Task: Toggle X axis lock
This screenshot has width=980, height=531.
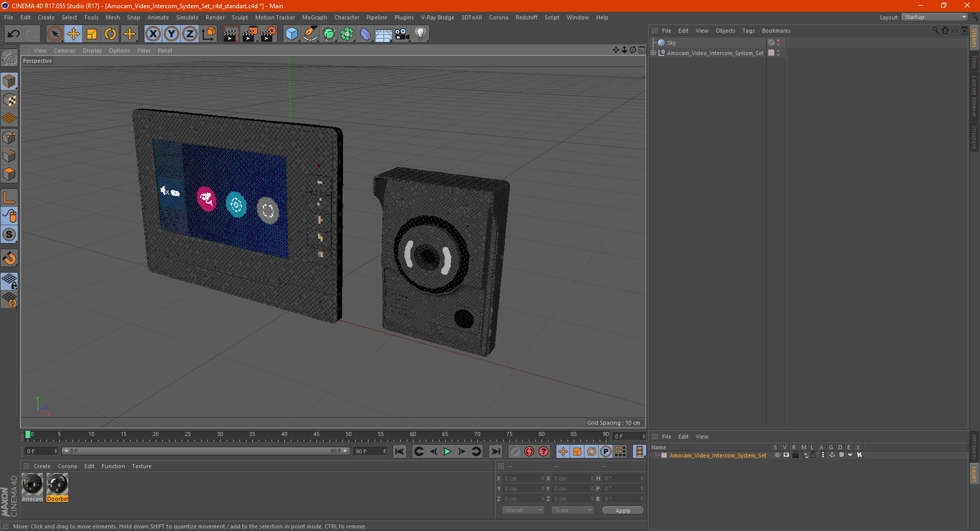Action: coord(153,34)
